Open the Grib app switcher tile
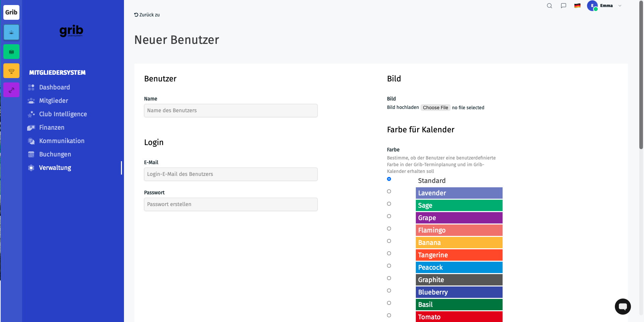Viewport: 644px width, 322px height. (11, 12)
